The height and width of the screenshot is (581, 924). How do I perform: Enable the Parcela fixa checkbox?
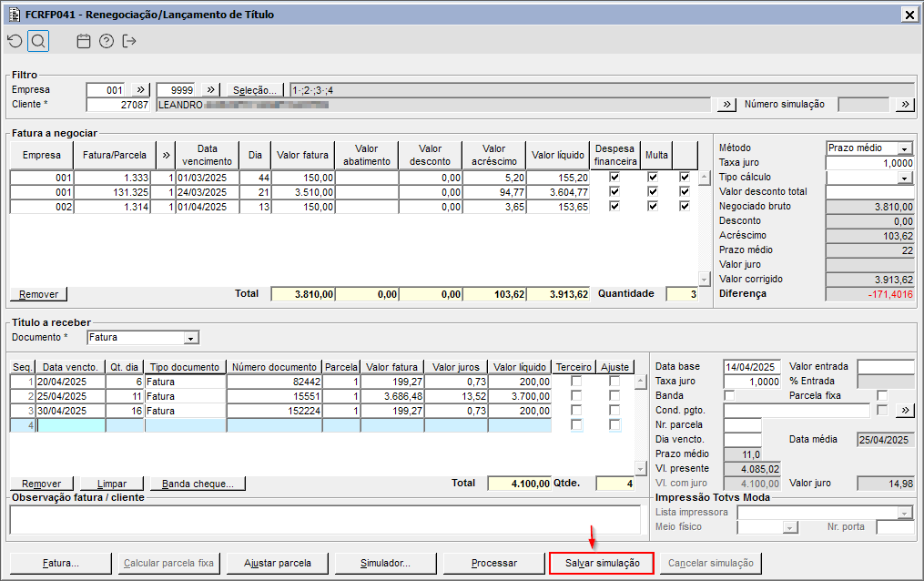881,396
